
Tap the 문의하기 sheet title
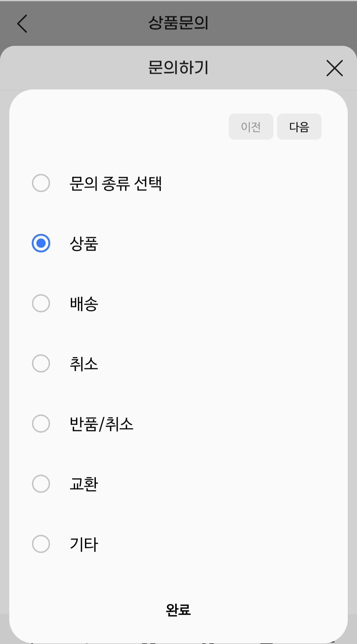pos(178,68)
